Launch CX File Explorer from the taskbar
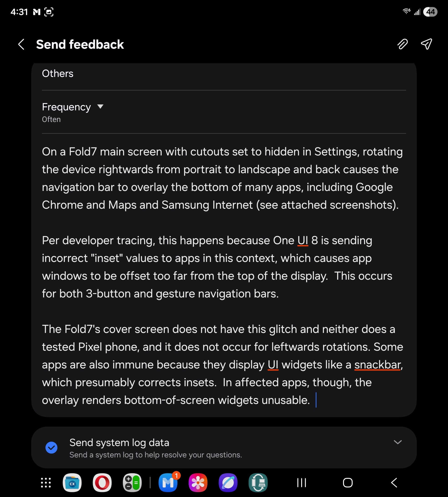This screenshot has width=448, height=497. tap(72, 483)
